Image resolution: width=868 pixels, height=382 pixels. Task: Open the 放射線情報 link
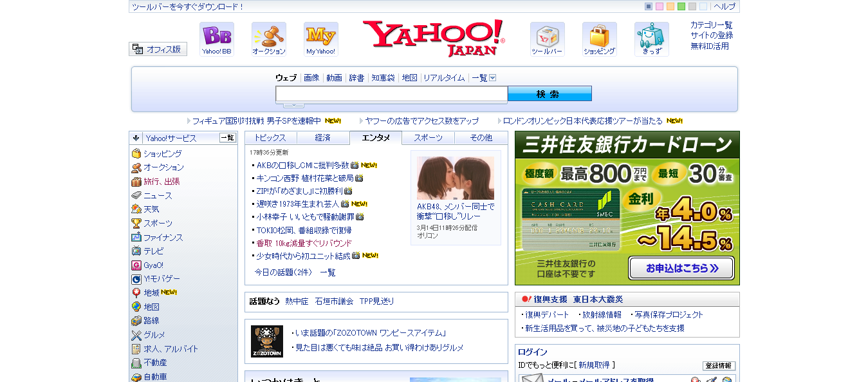[602, 315]
